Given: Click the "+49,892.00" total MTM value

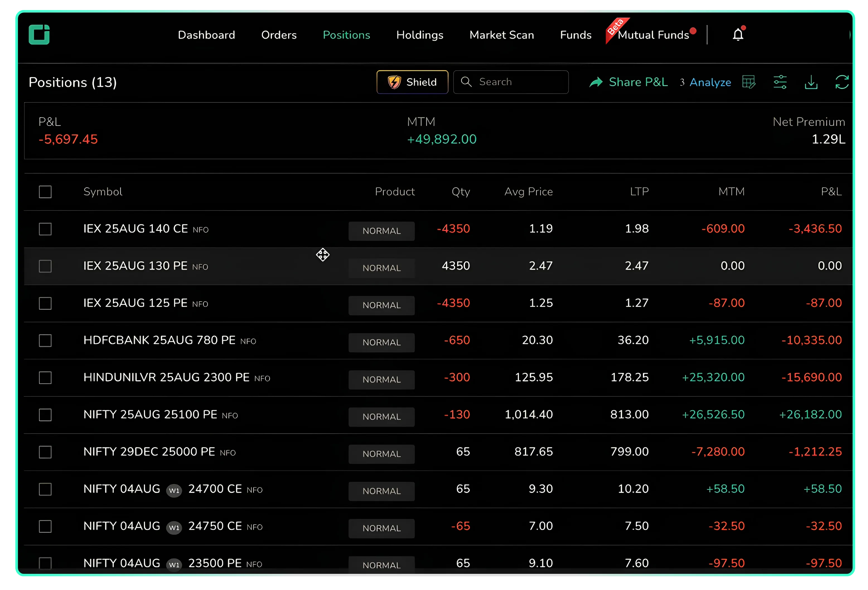Looking at the screenshot, I should point(442,139).
